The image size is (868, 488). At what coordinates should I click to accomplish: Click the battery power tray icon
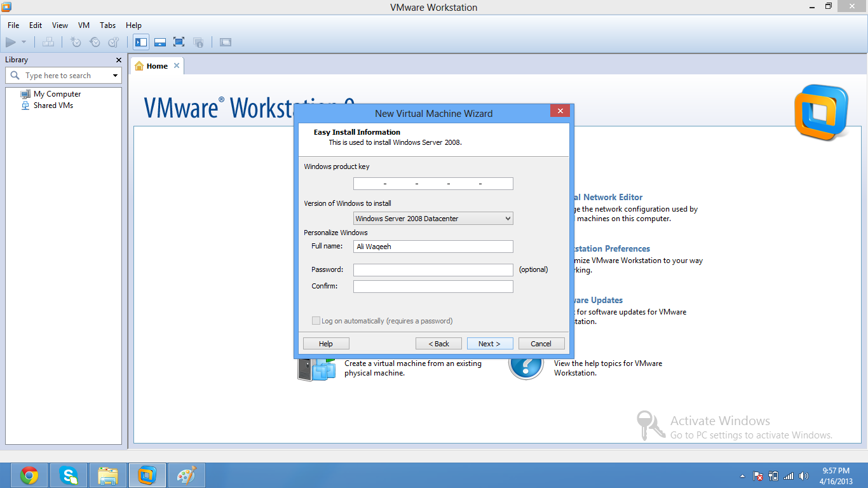[x=773, y=476]
